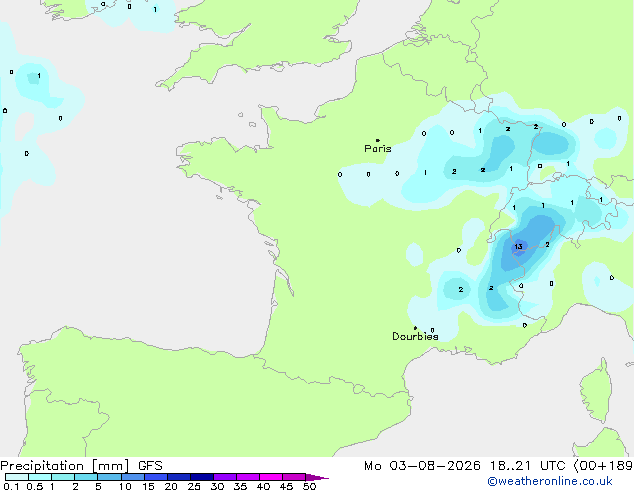Pick the 20–25 mm legend color swatch

[x=179, y=477]
